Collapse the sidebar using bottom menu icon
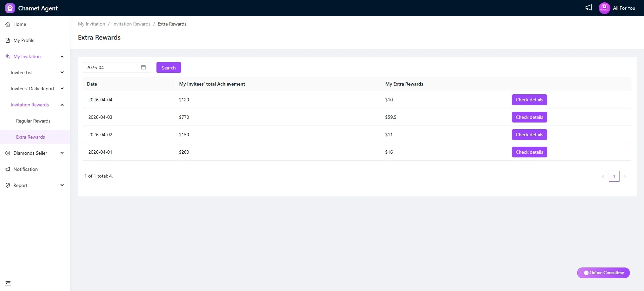 (x=8, y=283)
